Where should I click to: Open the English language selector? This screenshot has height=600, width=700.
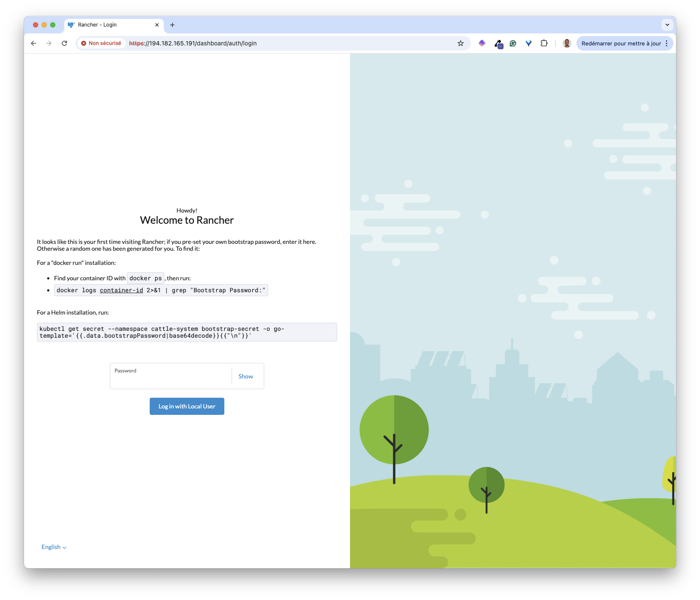click(54, 547)
